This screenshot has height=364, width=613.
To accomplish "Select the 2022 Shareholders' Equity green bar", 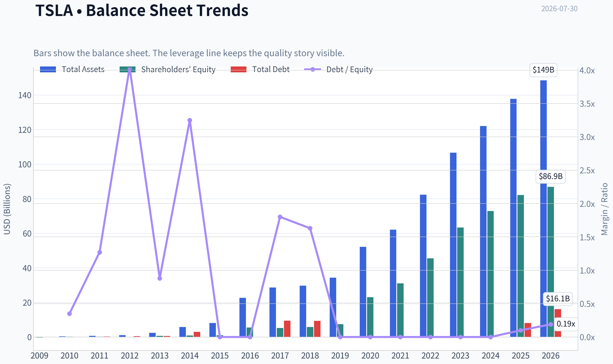I will click(x=430, y=297).
